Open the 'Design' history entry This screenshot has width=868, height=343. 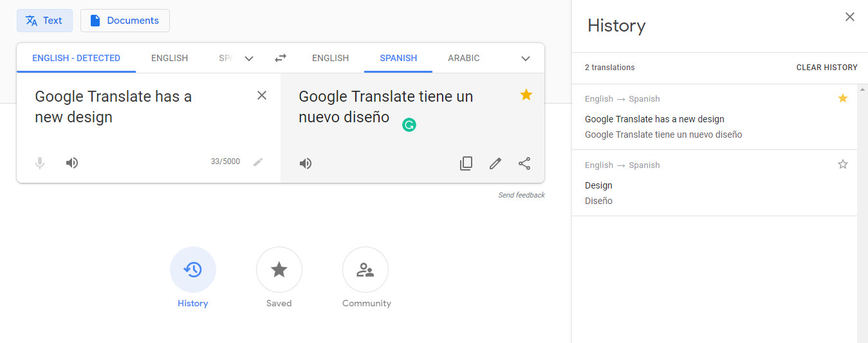click(x=714, y=183)
